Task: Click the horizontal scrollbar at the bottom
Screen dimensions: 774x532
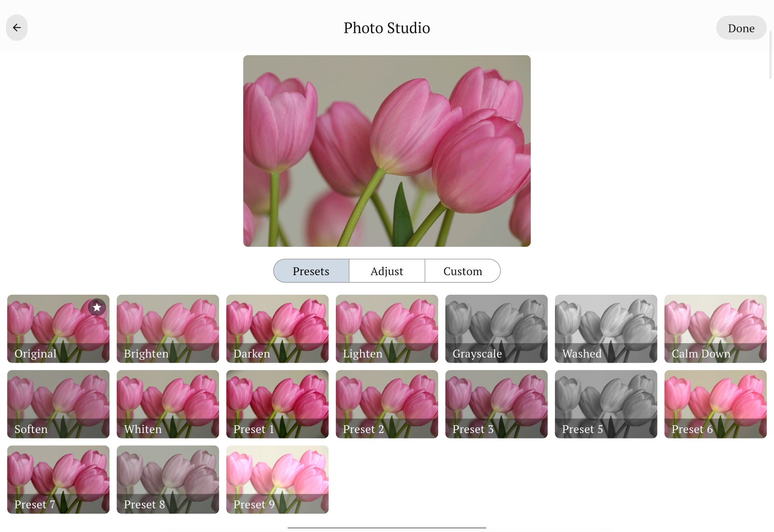Action: [x=387, y=527]
